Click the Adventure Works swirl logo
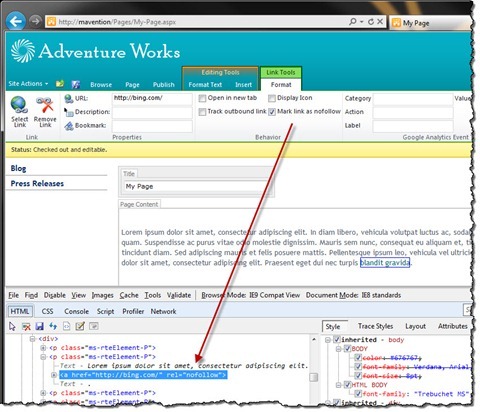Image resolution: width=480 pixels, height=412 pixels. (x=23, y=51)
